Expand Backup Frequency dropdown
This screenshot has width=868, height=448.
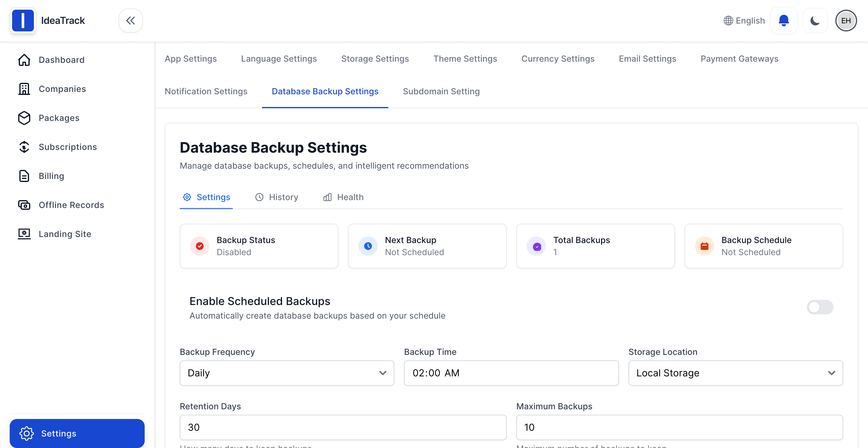[287, 373]
